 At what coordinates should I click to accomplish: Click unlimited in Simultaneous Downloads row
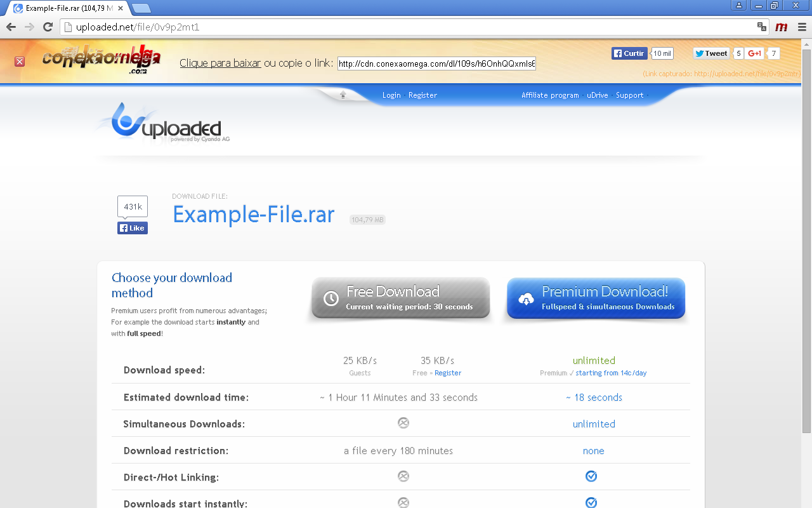(x=594, y=424)
